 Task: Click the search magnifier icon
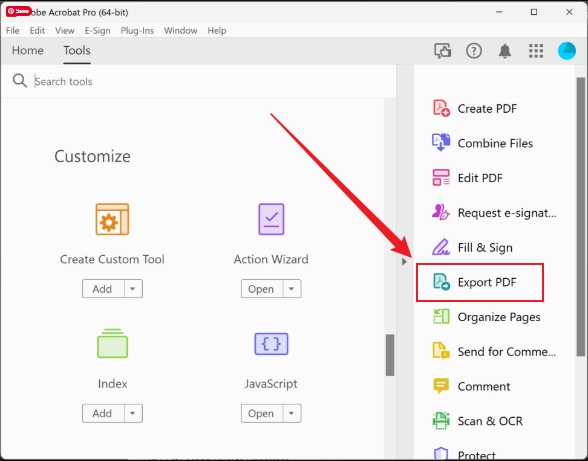[x=20, y=81]
